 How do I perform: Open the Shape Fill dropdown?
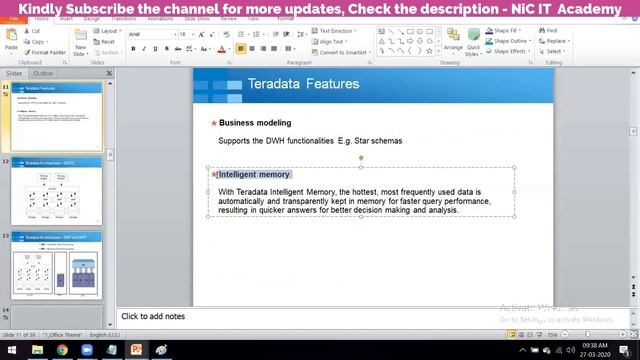pyautogui.click(x=504, y=31)
